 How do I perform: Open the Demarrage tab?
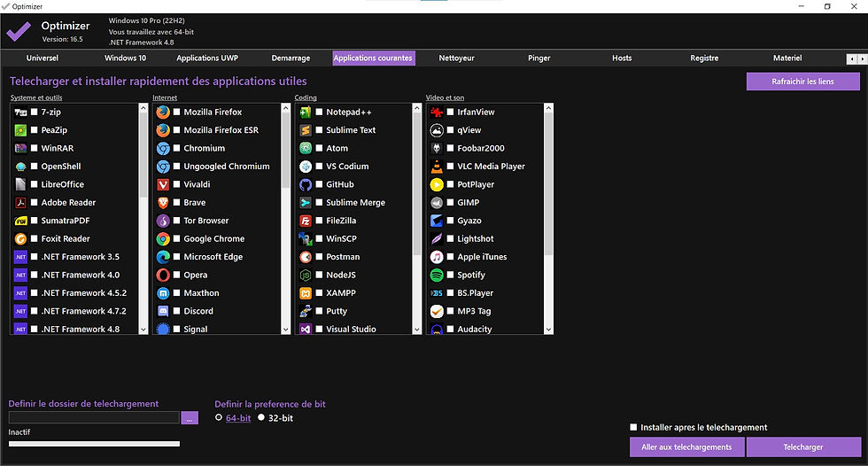coord(291,58)
